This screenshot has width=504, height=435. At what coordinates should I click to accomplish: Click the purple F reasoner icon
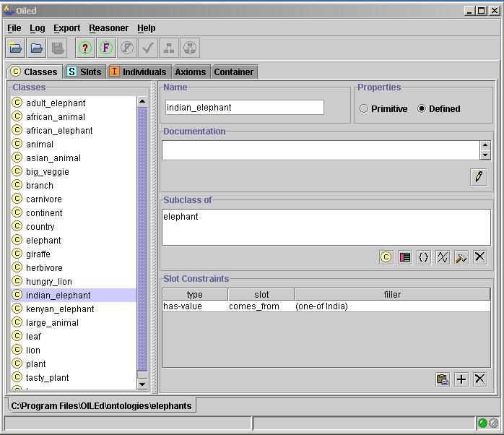(x=106, y=48)
